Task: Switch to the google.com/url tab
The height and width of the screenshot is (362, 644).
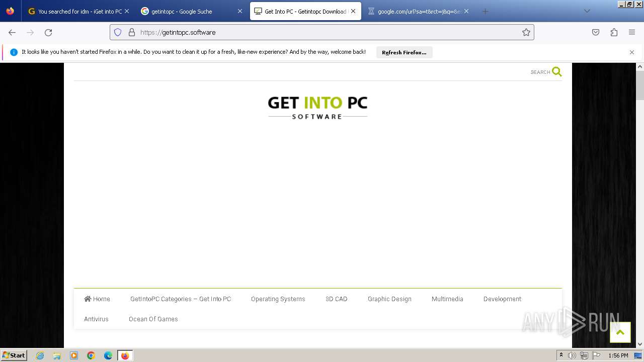Action: coord(415,11)
